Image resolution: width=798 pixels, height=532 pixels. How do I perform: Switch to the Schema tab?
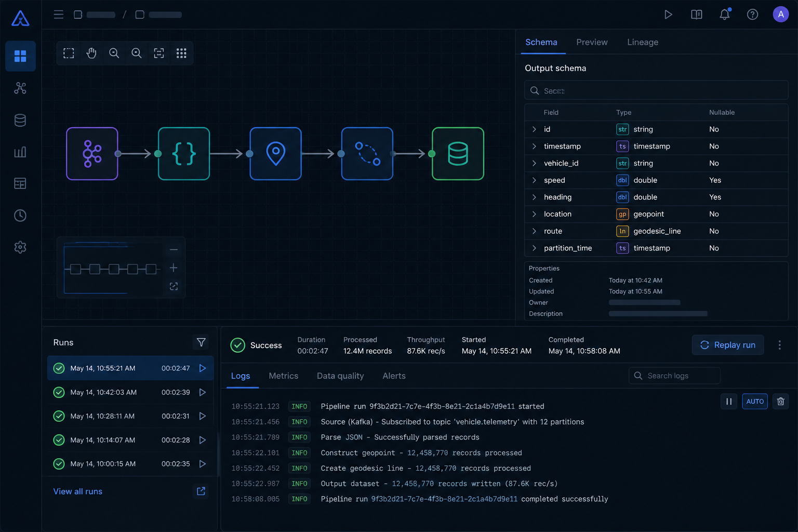[541, 42]
